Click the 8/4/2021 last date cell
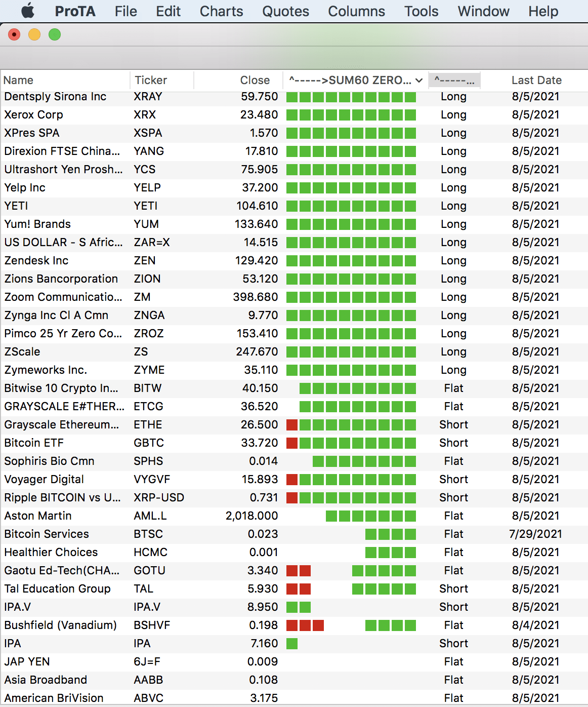Screen dimensions: 588x707 coord(535,625)
